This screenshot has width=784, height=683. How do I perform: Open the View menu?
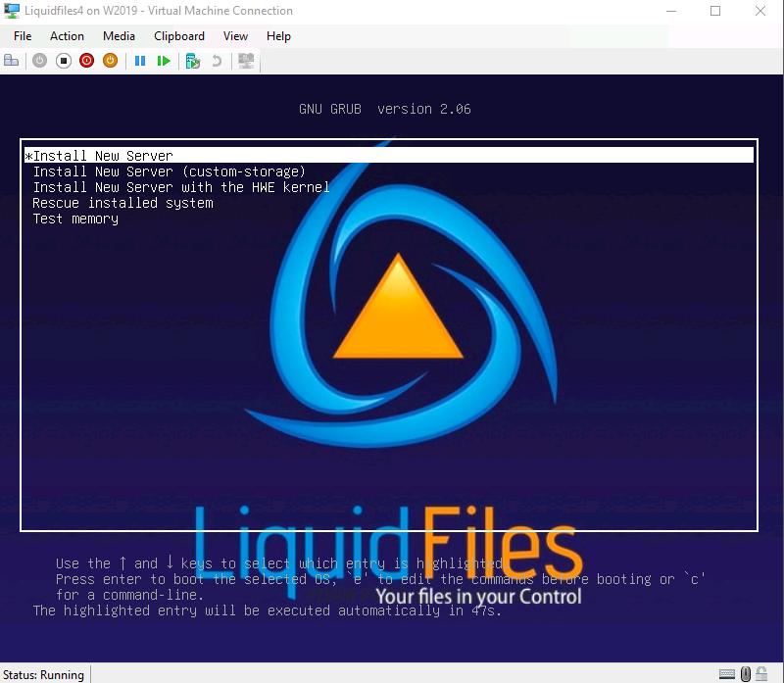235,35
